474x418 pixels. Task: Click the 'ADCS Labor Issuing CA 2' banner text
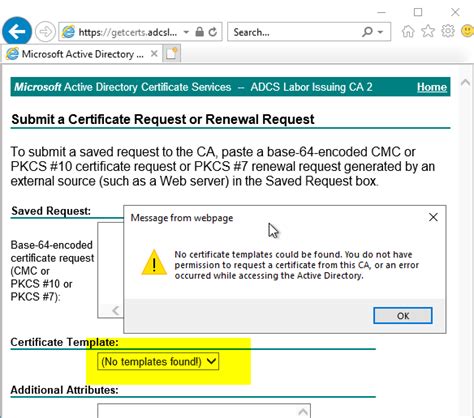coord(311,87)
